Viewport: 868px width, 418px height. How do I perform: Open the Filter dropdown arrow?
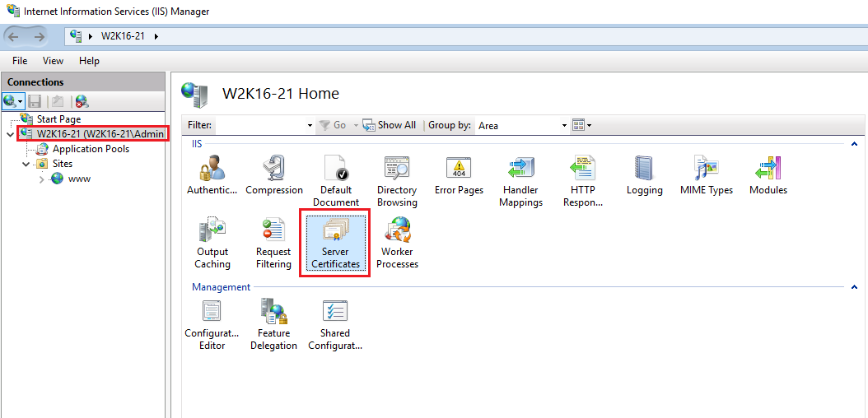[310, 126]
